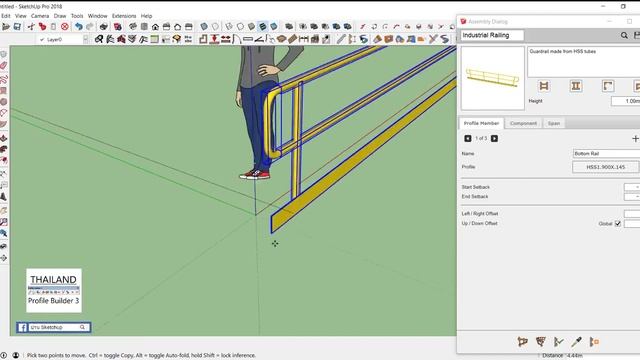Select the Monochrome style icon
The width and height of the screenshot is (640, 360).
tap(274, 27)
